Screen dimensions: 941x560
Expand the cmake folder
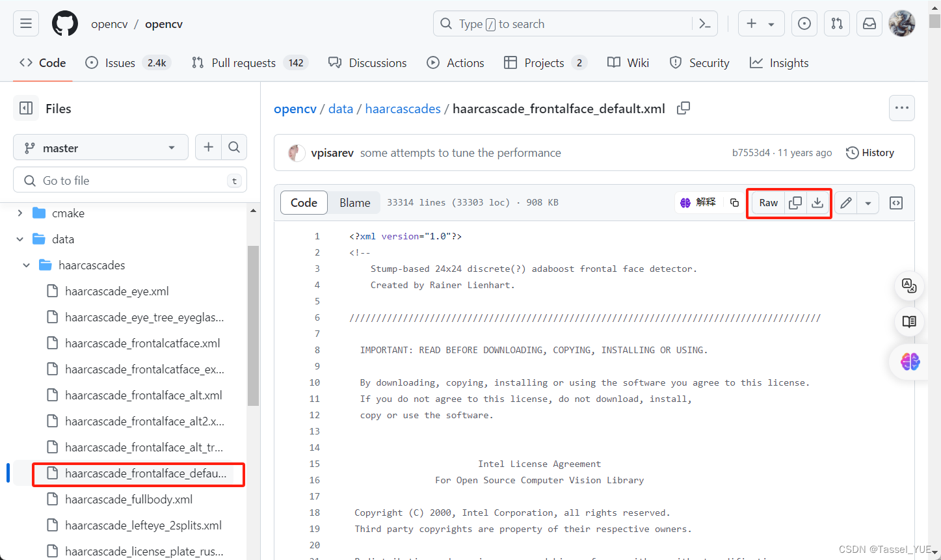20,213
